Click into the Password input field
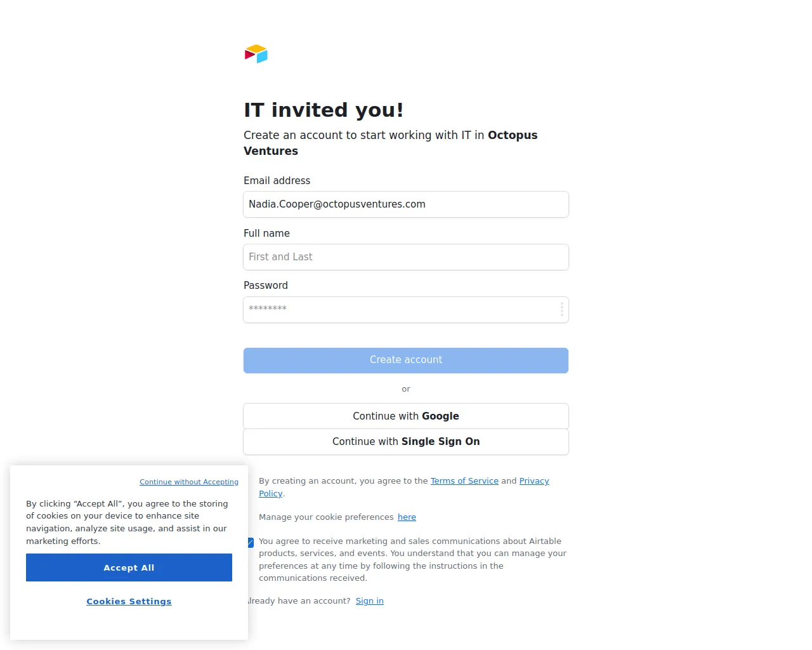 tap(400, 310)
